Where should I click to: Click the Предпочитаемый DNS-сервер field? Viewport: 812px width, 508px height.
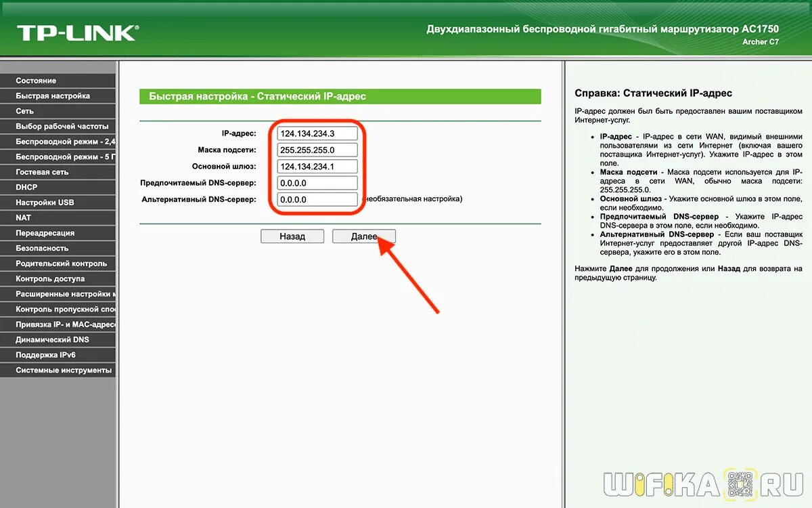pyautogui.click(x=317, y=183)
